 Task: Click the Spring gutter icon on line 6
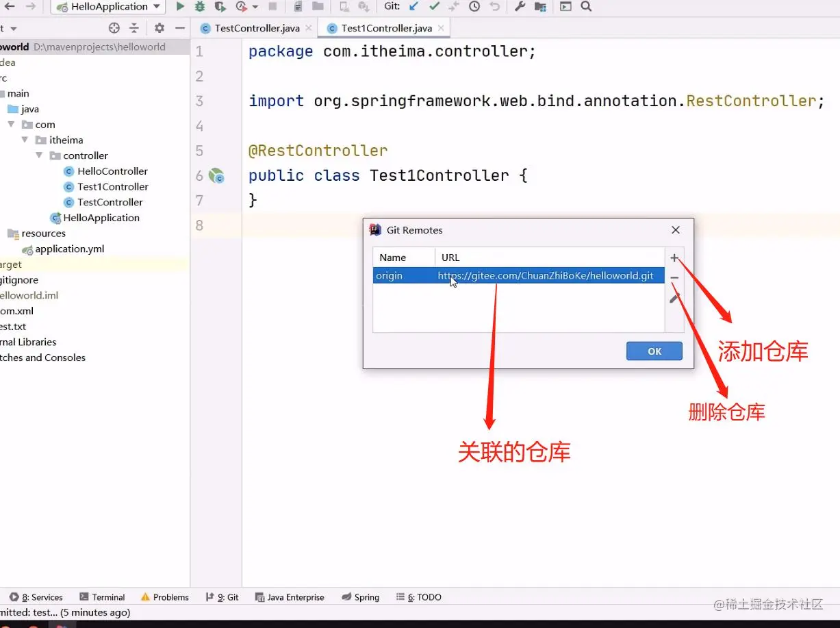[217, 176]
